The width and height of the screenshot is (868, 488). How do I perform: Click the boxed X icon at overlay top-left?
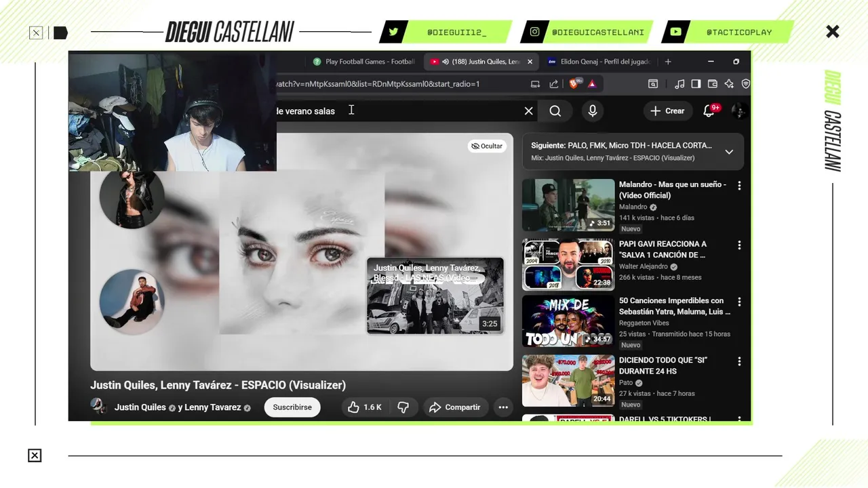pyautogui.click(x=36, y=33)
